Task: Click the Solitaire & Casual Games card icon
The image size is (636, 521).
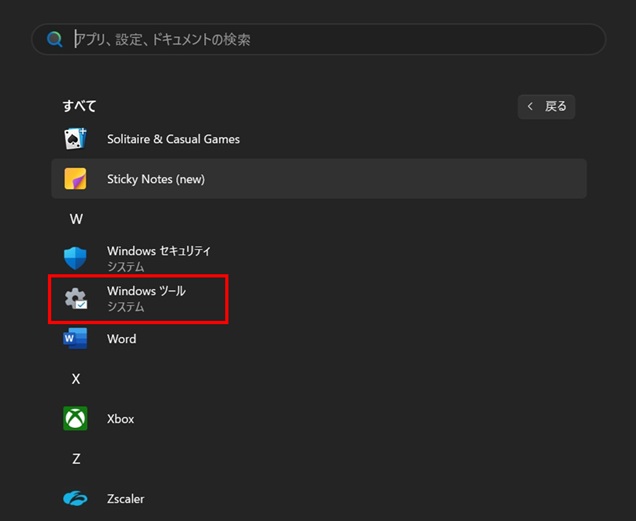Action: coord(75,139)
